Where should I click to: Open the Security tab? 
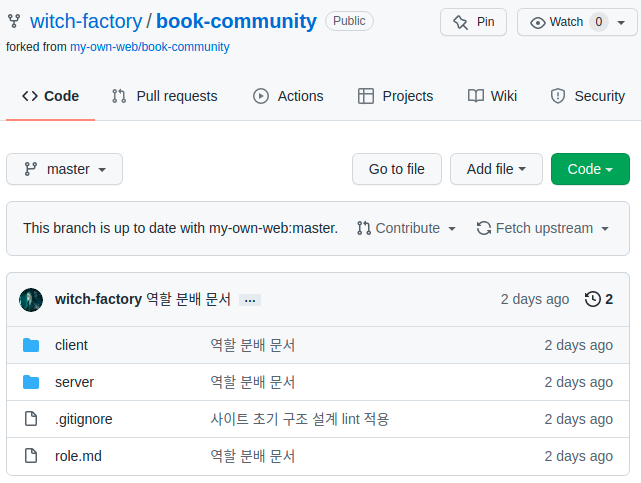tap(588, 96)
